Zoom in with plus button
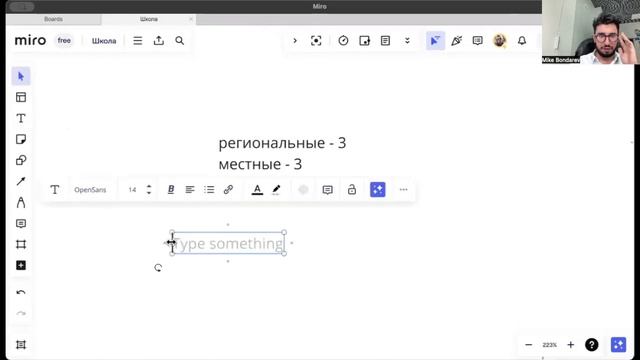640x360 pixels. point(571,345)
